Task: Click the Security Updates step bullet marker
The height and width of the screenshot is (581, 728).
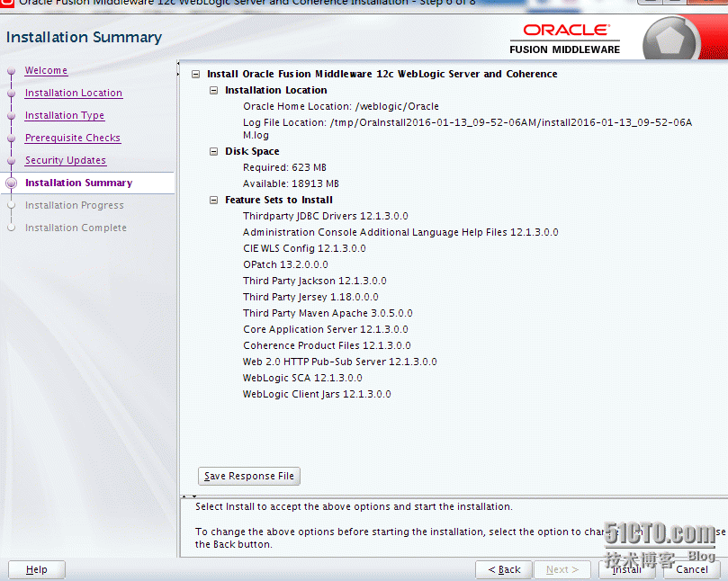Action: point(12,161)
